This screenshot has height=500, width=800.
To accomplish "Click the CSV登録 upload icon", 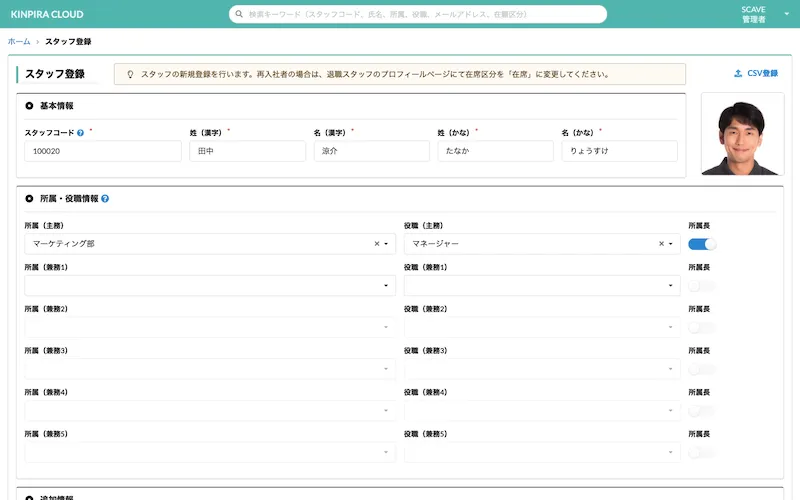I will point(738,74).
